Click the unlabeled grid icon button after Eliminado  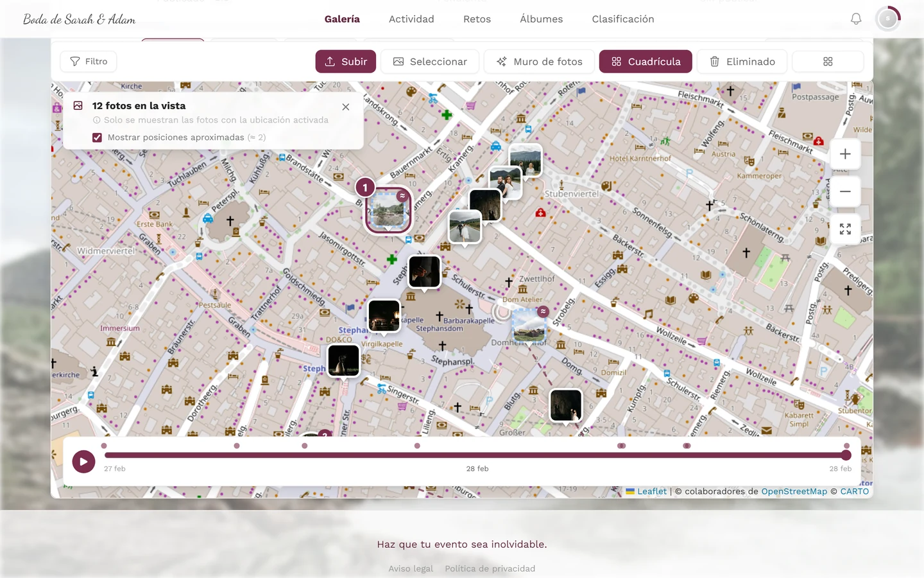click(828, 62)
